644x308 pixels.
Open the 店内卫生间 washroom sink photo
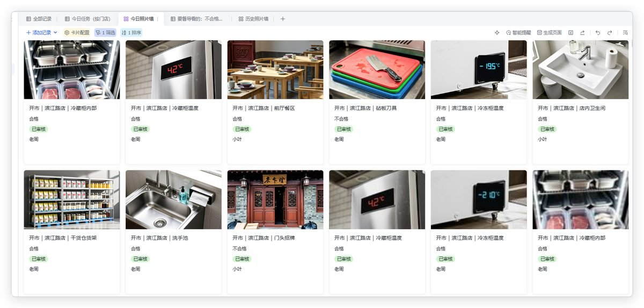pyautogui.click(x=580, y=69)
